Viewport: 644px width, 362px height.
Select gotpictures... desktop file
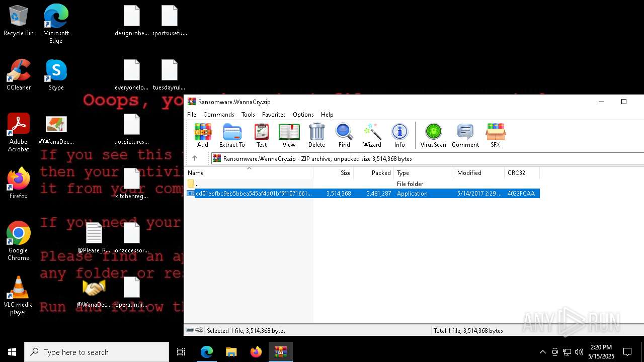(x=132, y=130)
